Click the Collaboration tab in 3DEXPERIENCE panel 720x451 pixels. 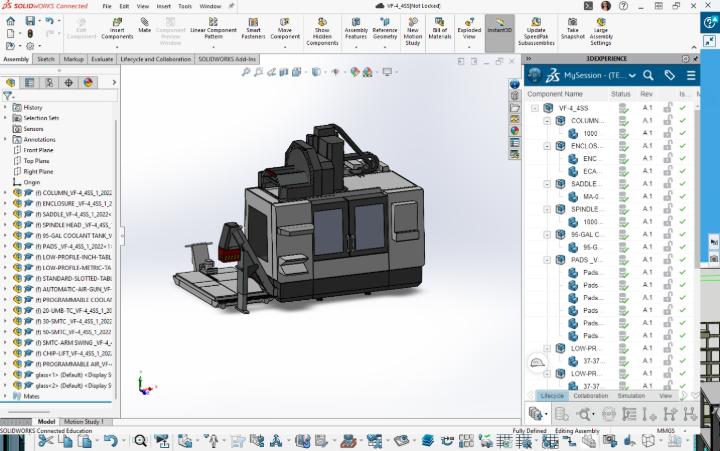591,395
